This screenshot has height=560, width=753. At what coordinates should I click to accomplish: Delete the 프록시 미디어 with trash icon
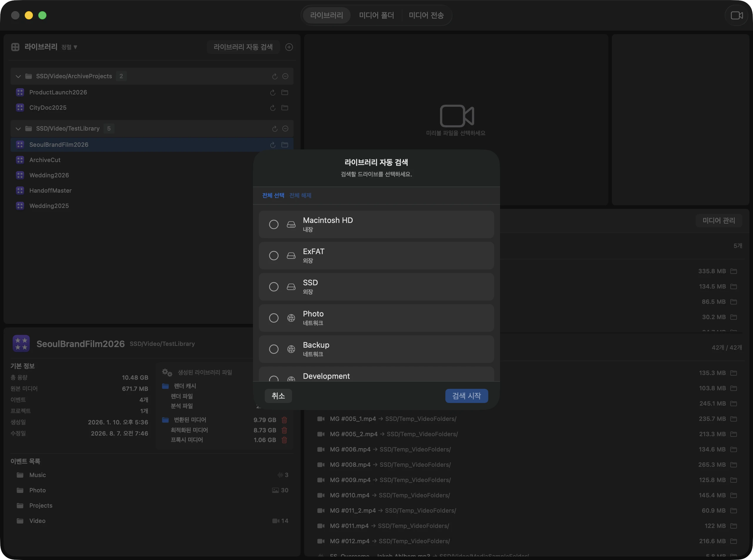[284, 440]
